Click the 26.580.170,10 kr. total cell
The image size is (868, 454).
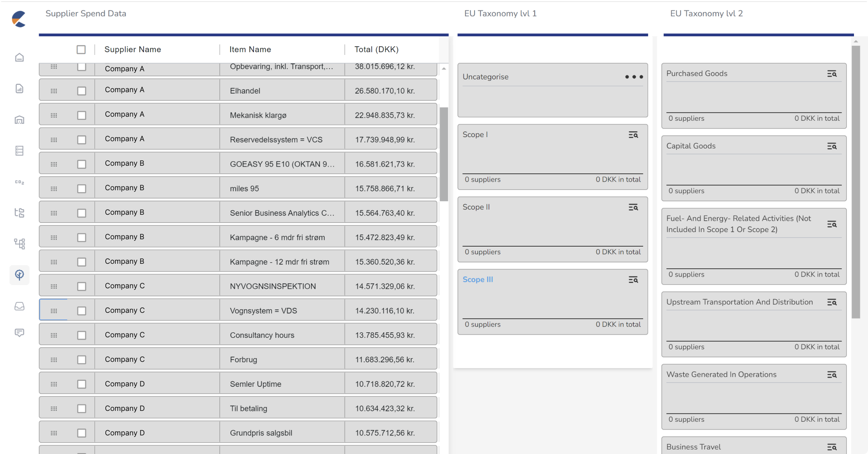(x=391, y=91)
